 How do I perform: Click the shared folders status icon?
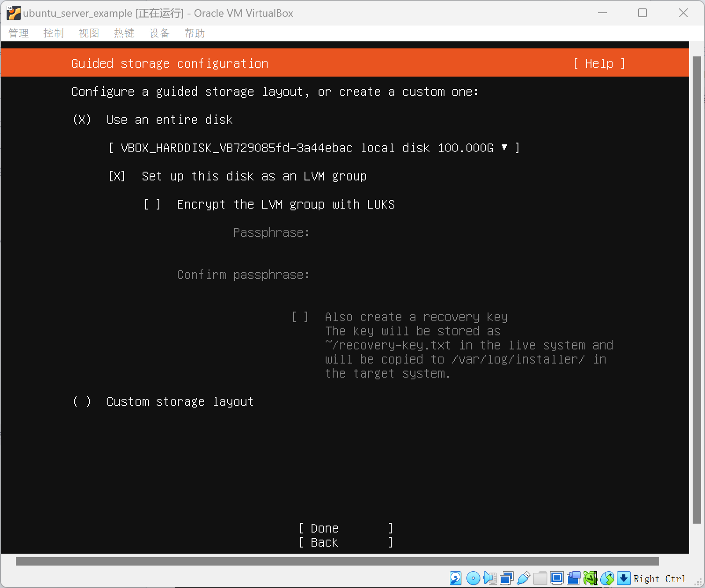[x=540, y=578]
